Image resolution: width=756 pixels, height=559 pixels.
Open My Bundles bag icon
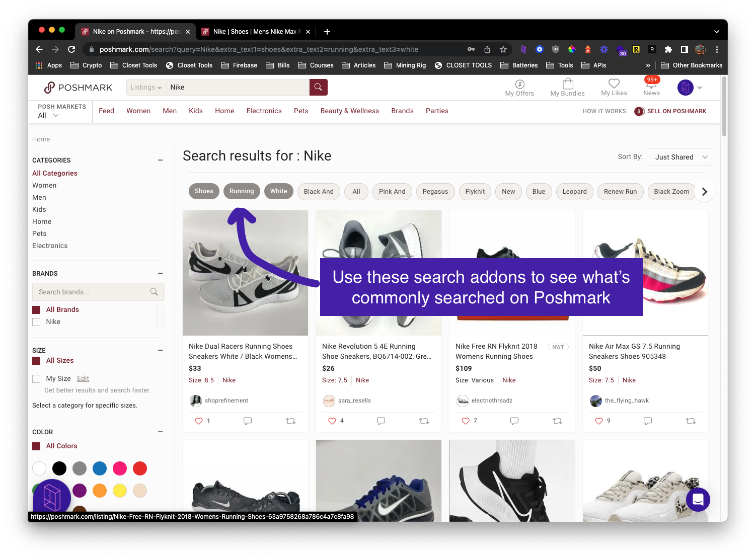click(x=567, y=84)
